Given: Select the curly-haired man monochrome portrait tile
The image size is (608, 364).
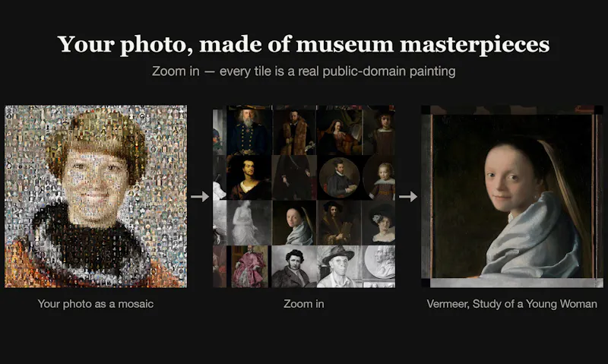Looking at the screenshot, I should coord(294,267).
